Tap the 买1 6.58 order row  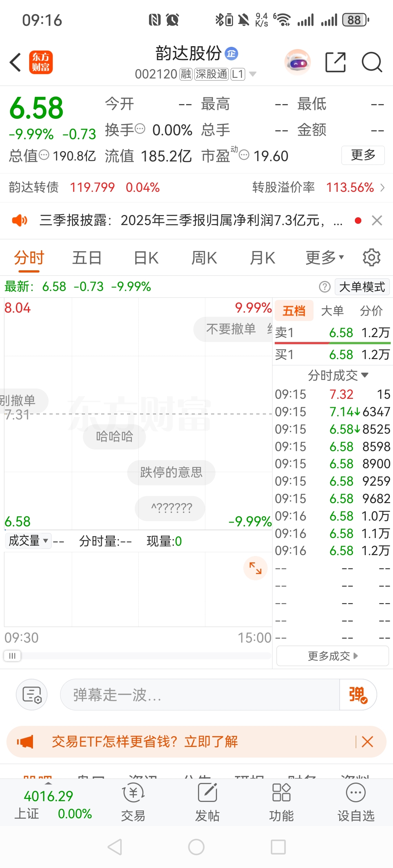332,355
